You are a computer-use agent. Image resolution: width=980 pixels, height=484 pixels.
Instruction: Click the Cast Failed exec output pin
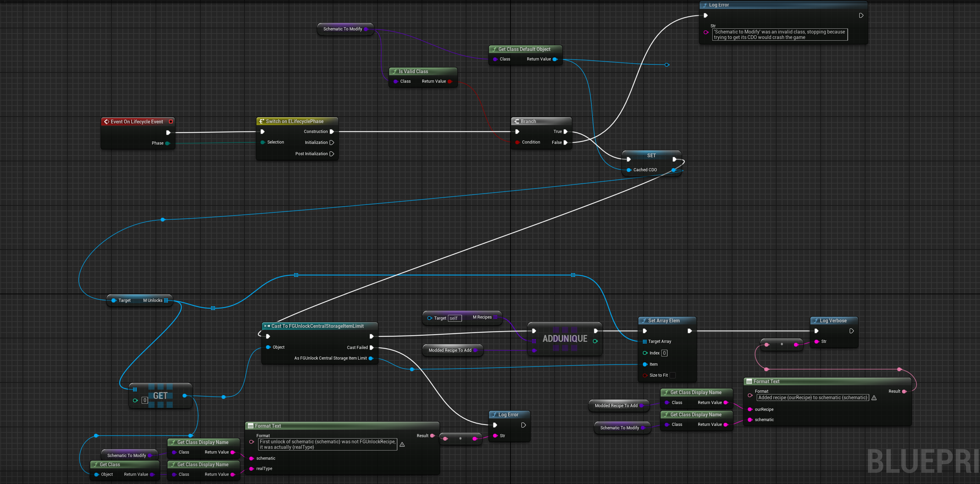(372, 348)
